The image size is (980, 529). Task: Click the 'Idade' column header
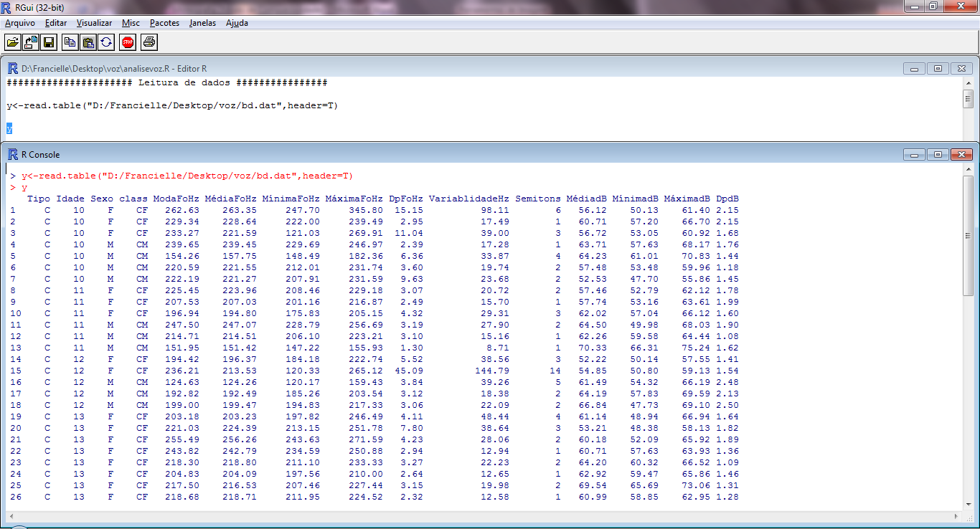pos(70,199)
